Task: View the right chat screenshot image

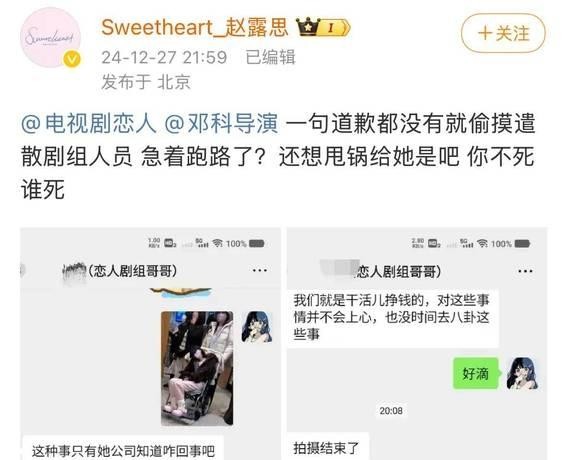Action: pos(417,344)
